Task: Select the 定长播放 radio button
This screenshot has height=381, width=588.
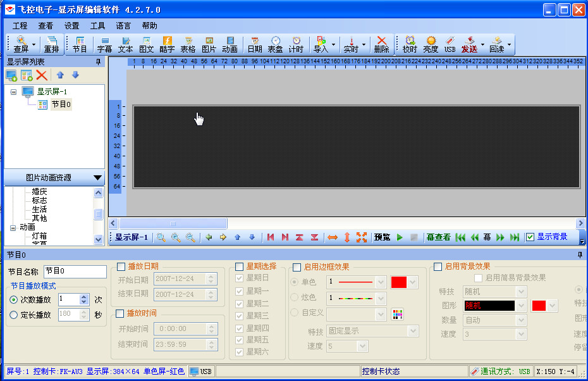Action: pyautogui.click(x=13, y=315)
